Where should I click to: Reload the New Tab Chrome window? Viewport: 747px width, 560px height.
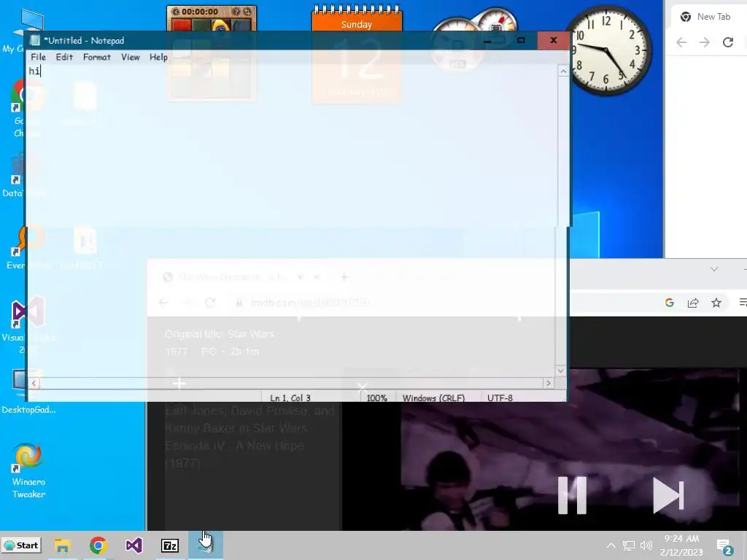pos(728,42)
